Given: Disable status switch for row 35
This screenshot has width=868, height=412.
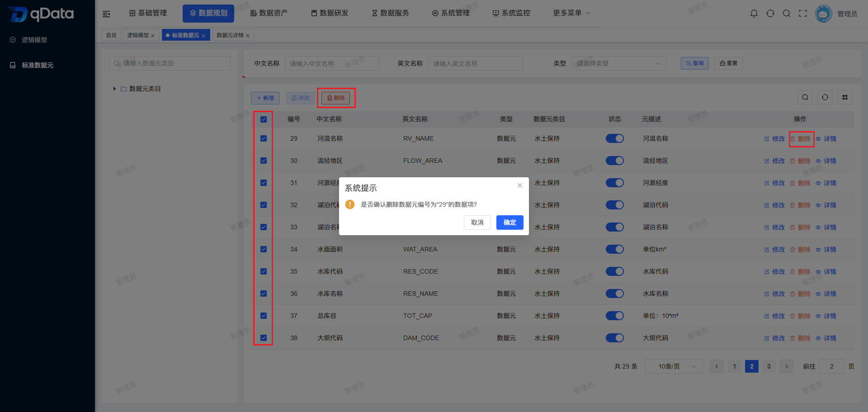Looking at the screenshot, I should coord(615,271).
